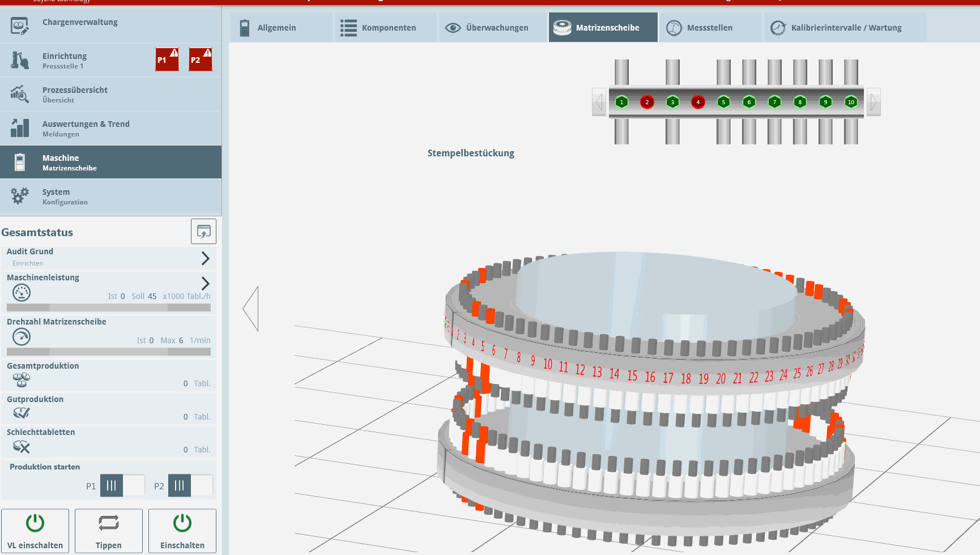The width and height of the screenshot is (980, 555).
Task: Switch to the Überwachungen tab
Action: (487, 28)
